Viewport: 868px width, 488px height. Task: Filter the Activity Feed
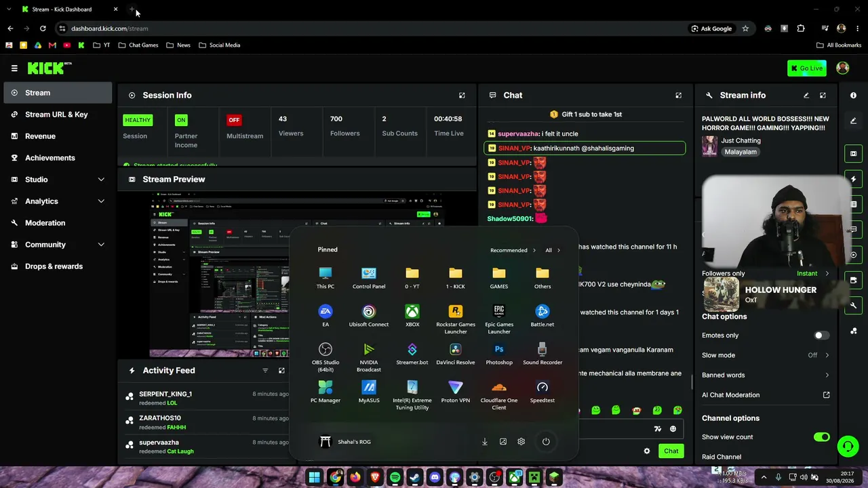pyautogui.click(x=265, y=371)
